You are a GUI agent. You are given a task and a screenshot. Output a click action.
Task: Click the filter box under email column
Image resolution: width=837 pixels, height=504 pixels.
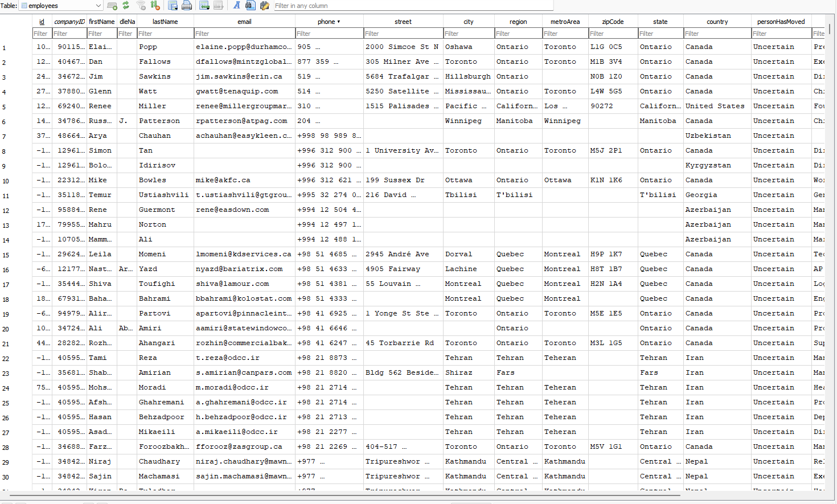pos(244,34)
